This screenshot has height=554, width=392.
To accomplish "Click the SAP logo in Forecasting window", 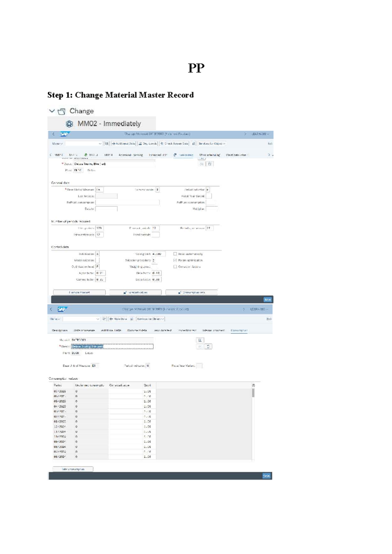I will [64, 134].
